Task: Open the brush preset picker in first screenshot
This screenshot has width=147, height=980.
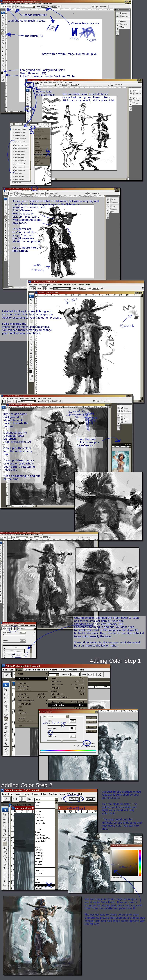Action: point(13,6)
